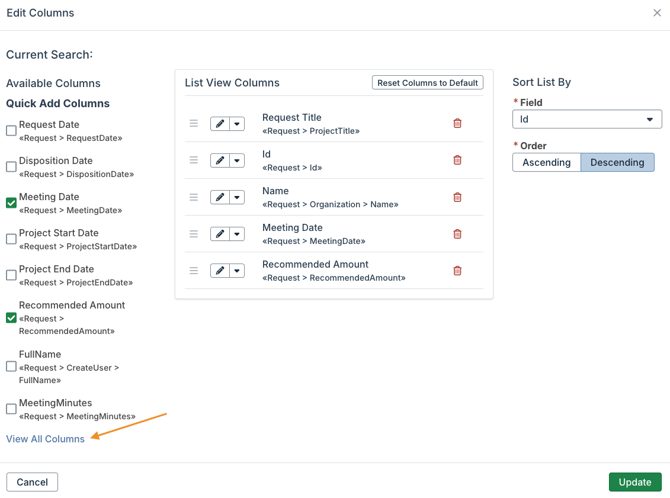Screen dimensions: 670x498
Task: Delete the Request Title column
Action: [457, 124]
